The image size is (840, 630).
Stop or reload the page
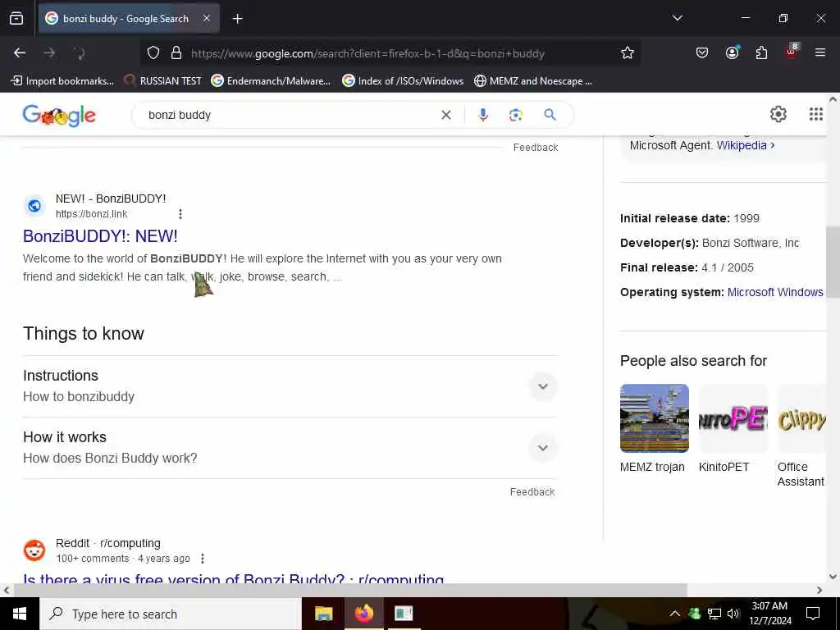80,52
